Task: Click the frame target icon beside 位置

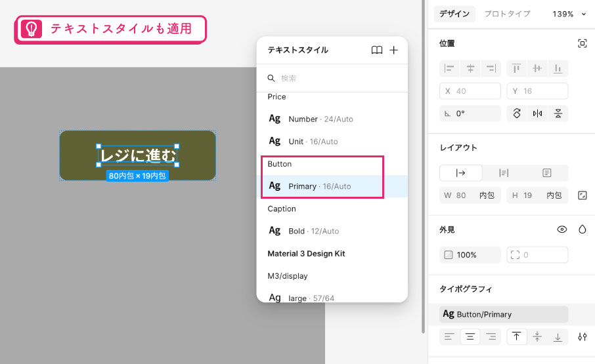Action: click(x=582, y=43)
